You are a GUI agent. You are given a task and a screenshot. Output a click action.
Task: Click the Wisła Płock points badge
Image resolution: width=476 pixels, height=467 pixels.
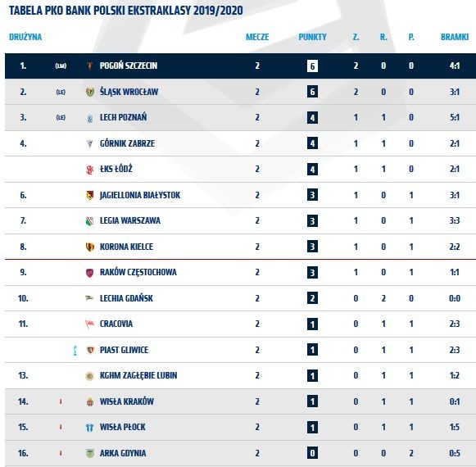pos(312,427)
